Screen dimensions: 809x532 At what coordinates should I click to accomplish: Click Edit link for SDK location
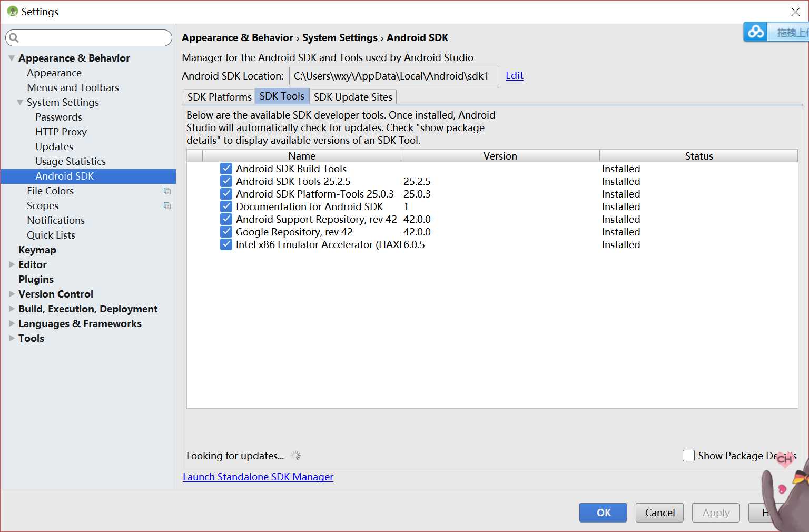point(514,75)
